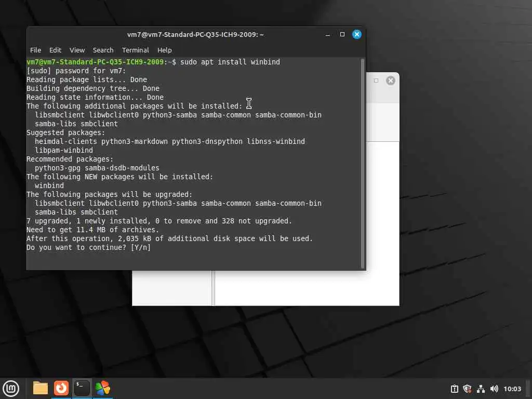Open the network connection tray icon
Viewport: 532px width, 399px height.
coord(481,389)
